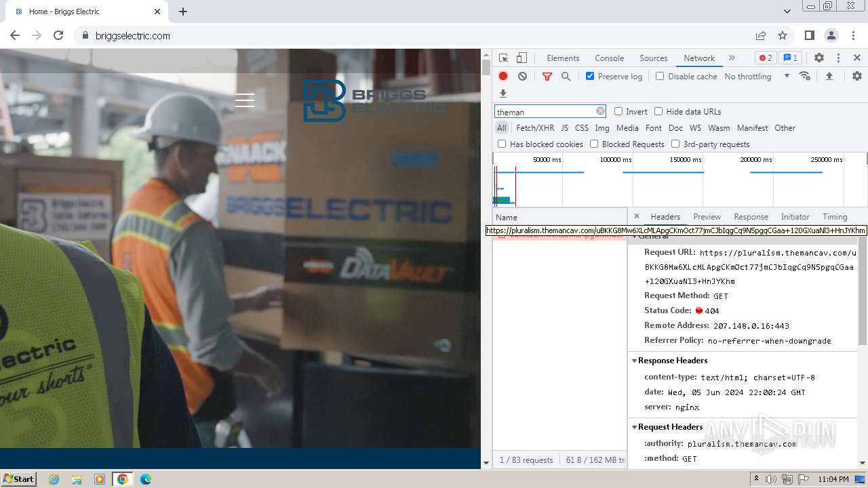The image size is (868, 488).
Task: Check the Invert filter checkbox
Action: [618, 111]
